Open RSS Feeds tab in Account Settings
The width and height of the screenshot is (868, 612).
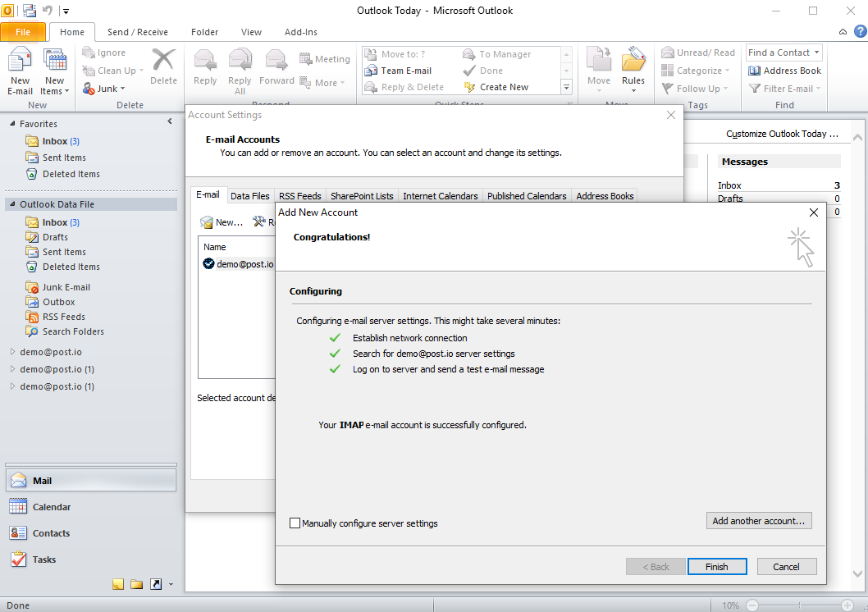click(x=299, y=196)
